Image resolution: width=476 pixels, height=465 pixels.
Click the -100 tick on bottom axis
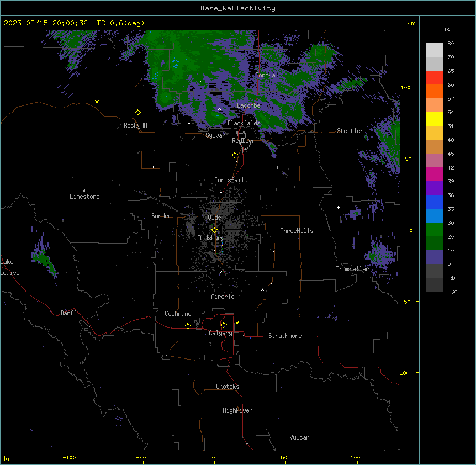point(69,457)
